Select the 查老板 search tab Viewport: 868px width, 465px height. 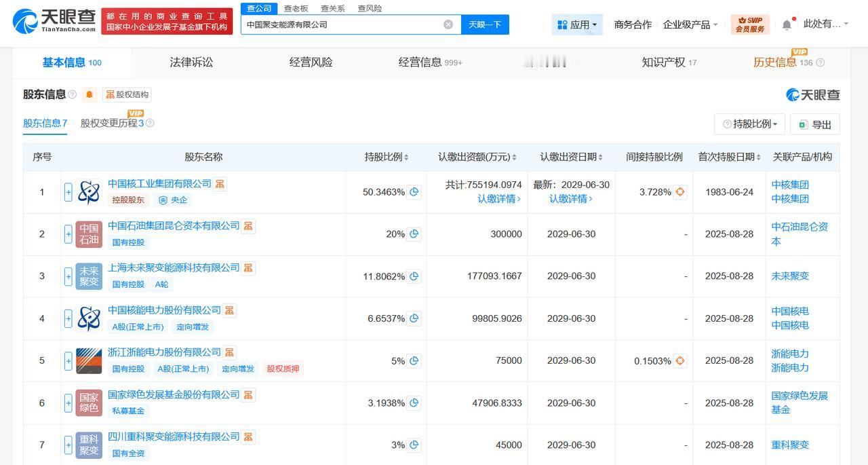click(296, 8)
